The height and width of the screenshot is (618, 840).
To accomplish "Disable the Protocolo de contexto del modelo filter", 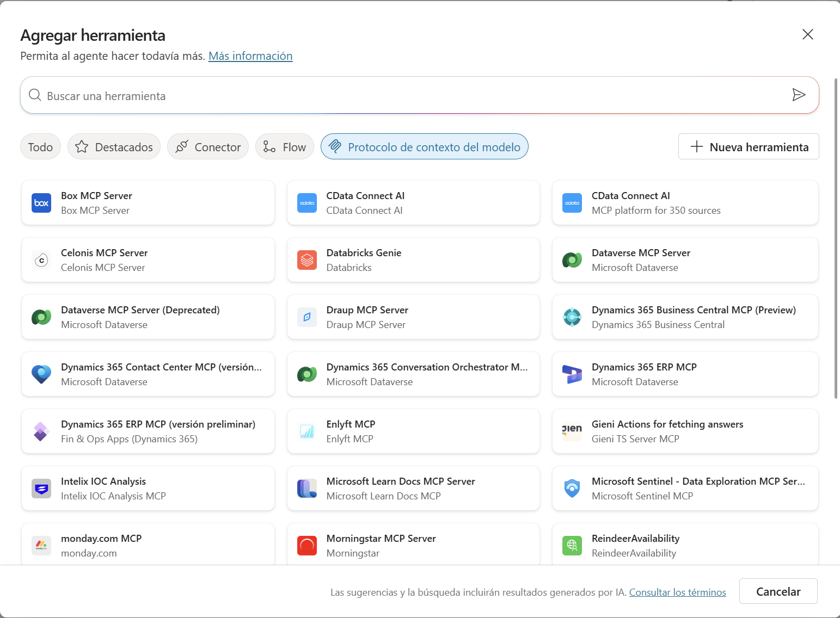I will pos(424,146).
